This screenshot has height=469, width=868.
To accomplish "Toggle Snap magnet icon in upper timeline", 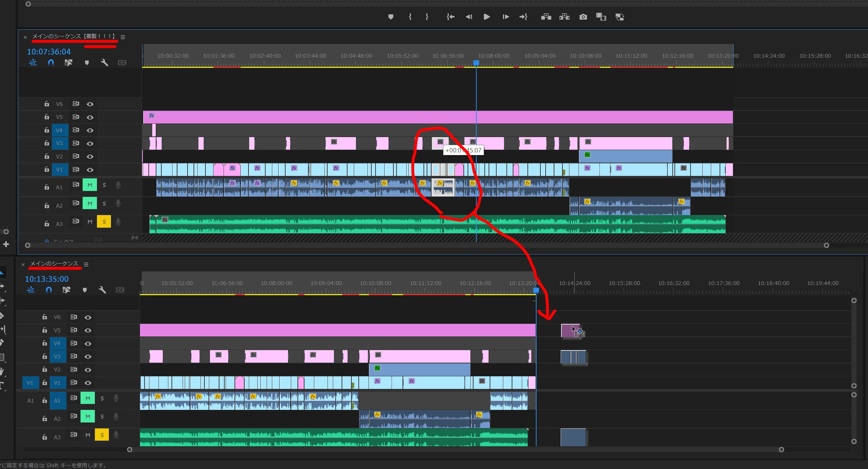I will (x=51, y=63).
